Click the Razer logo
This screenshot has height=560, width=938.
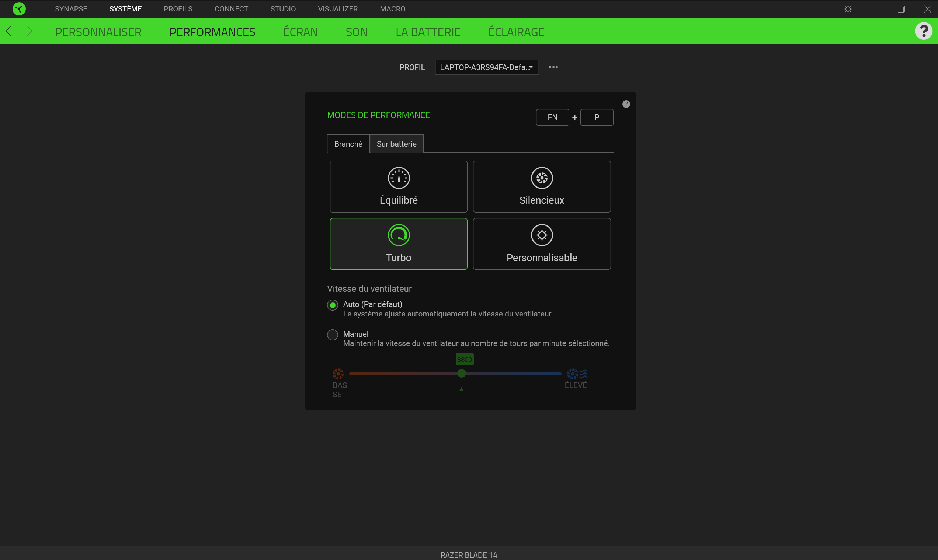click(x=19, y=9)
